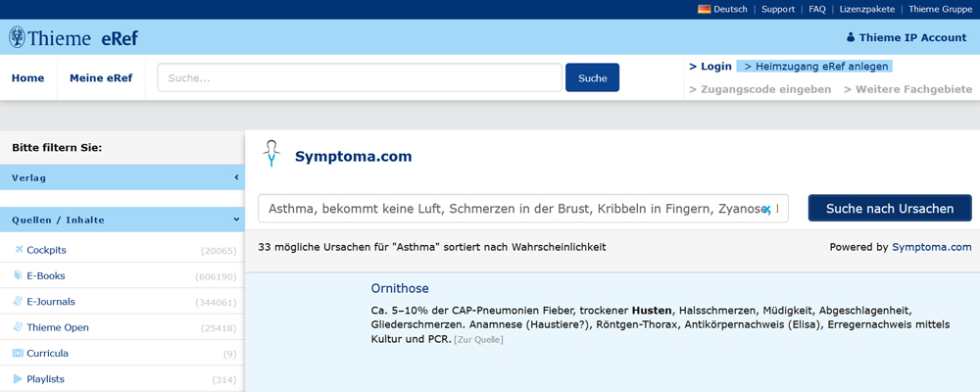
Task: Open the Meine eRef tab
Action: pyautogui.click(x=101, y=78)
